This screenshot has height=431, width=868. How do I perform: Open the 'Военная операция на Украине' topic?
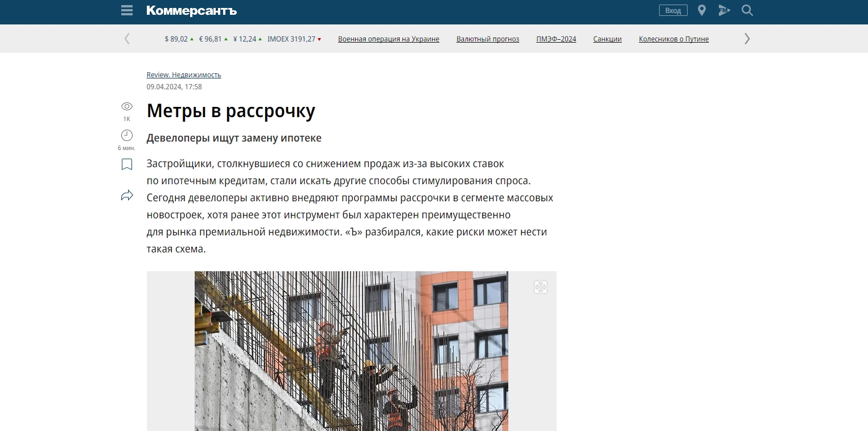pyautogui.click(x=389, y=39)
